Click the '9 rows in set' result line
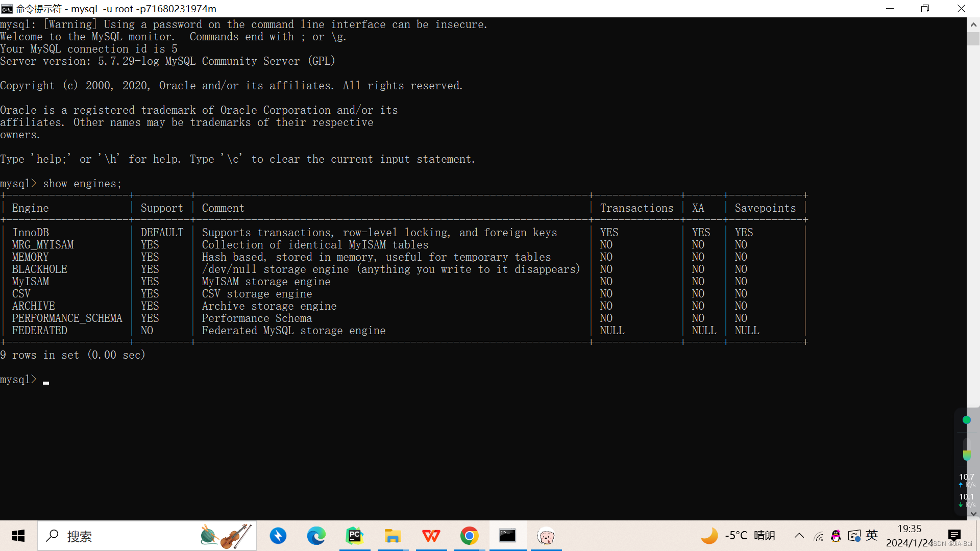This screenshot has width=980, height=551. (73, 355)
